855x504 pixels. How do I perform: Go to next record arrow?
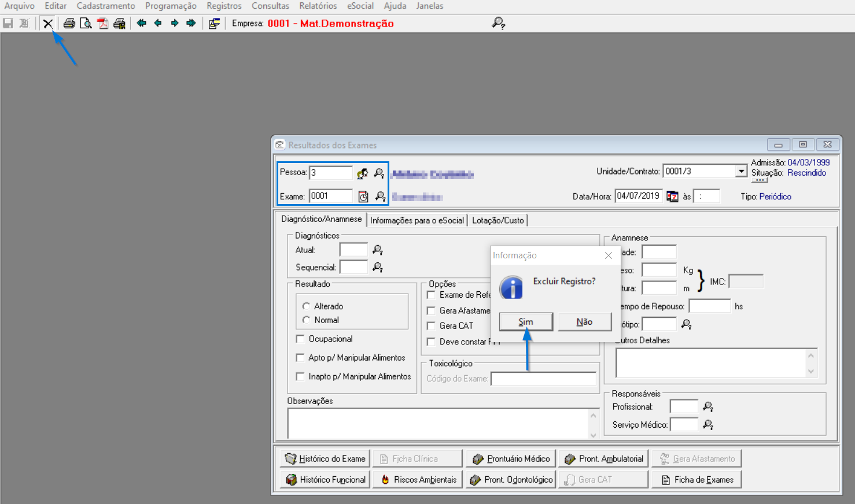175,23
